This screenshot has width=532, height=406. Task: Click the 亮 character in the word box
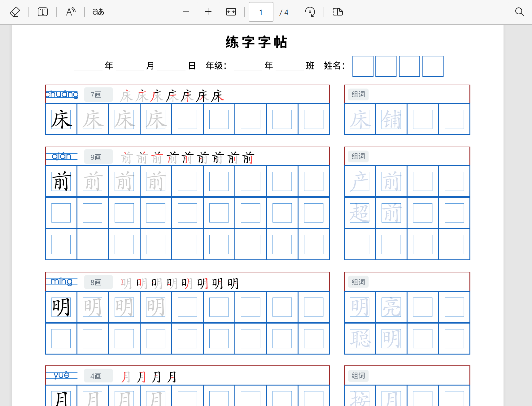point(391,307)
